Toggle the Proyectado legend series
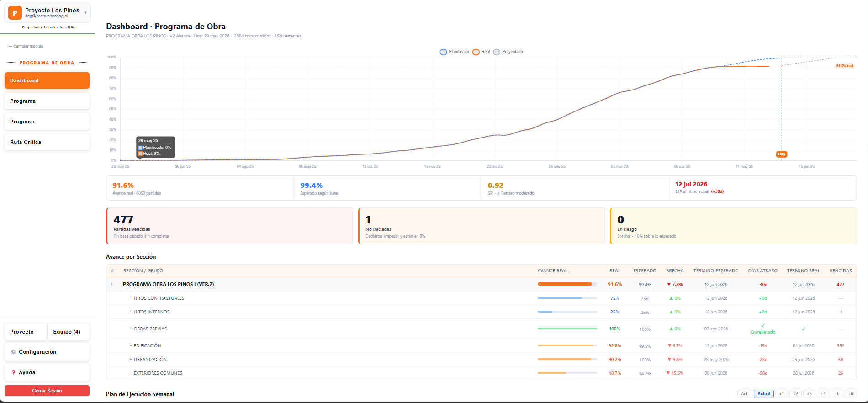This screenshot has height=403, width=868. (x=508, y=52)
